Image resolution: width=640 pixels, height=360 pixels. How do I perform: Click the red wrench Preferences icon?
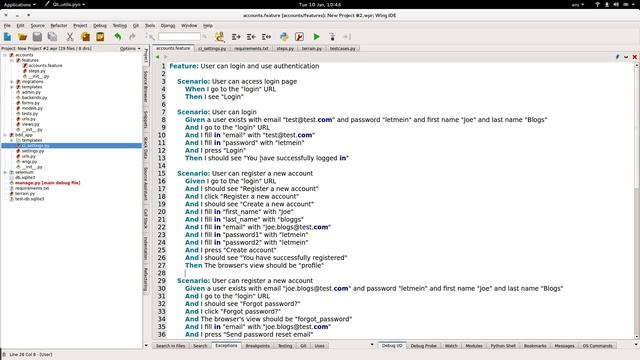pyautogui.click(x=299, y=37)
